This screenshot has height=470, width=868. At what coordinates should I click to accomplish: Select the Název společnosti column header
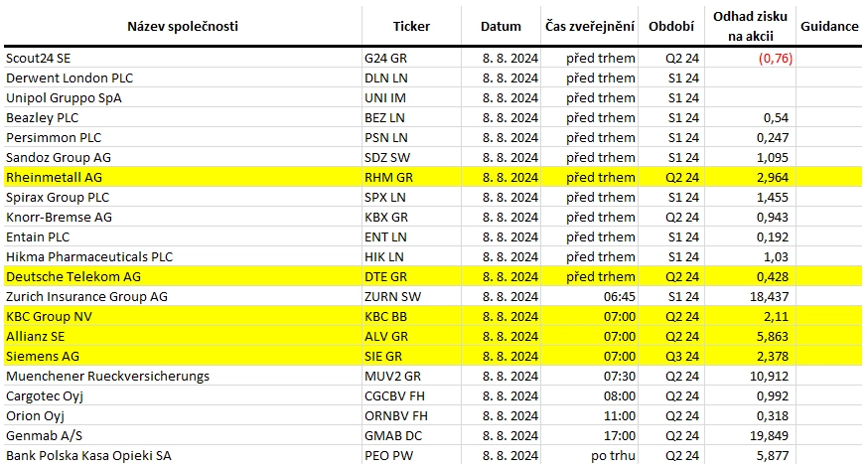point(183,26)
